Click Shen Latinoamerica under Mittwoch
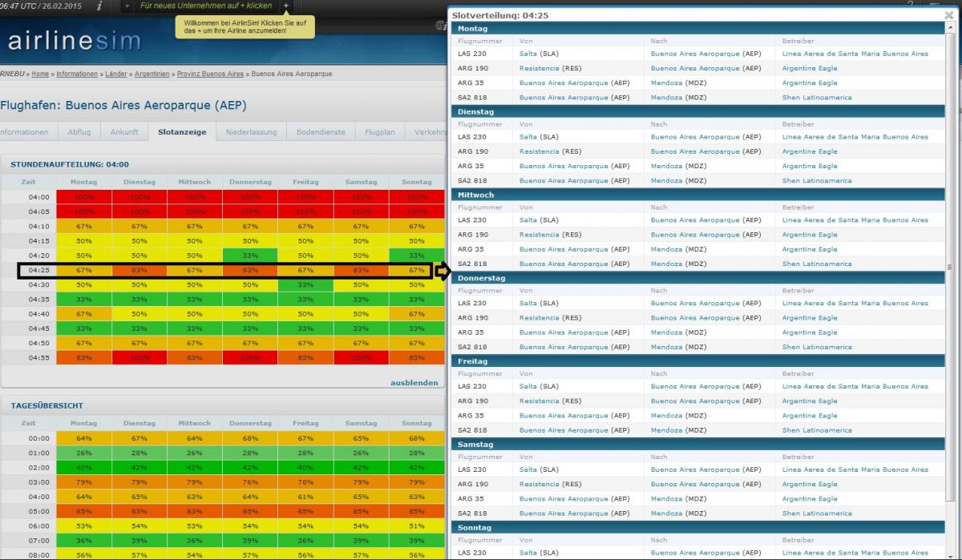This screenshot has width=962, height=560. tap(817, 264)
